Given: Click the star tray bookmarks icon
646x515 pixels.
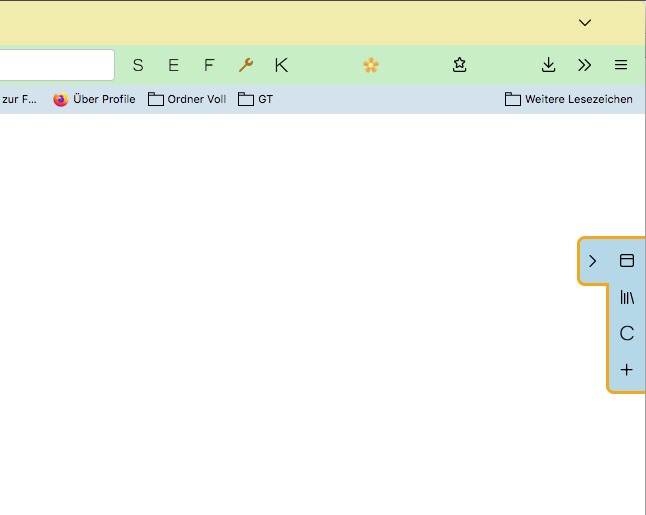Looking at the screenshot, I should pos(459,65).
